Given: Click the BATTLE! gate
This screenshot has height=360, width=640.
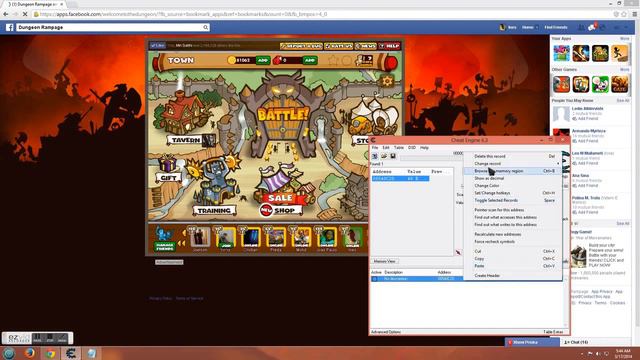Looking at the screenshot, I should (282, 115).
